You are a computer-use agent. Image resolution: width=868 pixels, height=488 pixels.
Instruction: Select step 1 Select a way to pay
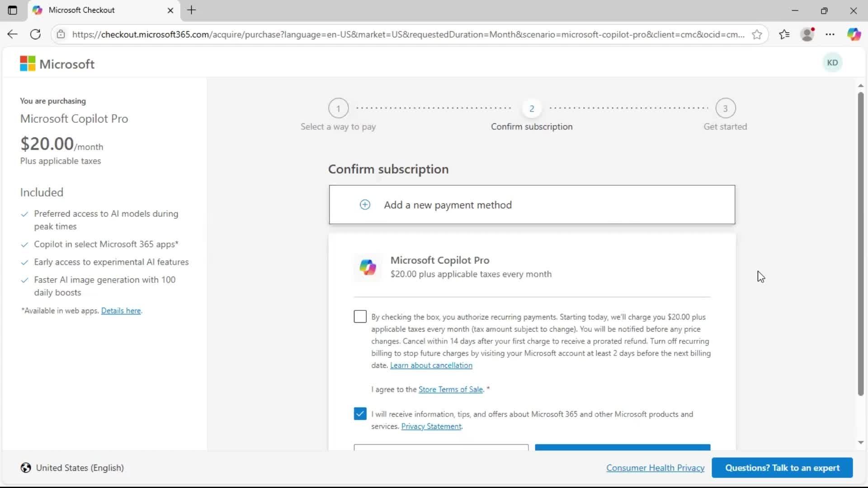pos(338,115)
